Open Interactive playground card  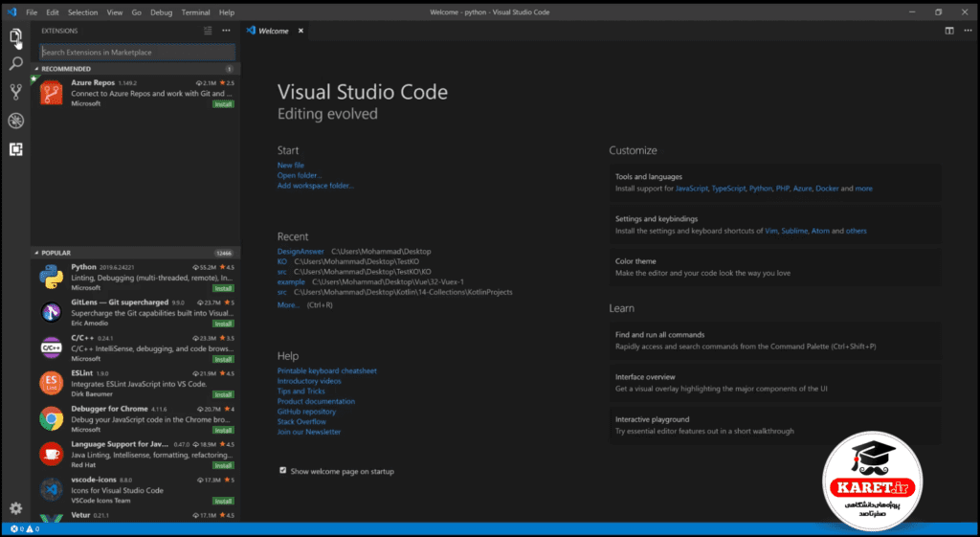[x=775, y=425]
